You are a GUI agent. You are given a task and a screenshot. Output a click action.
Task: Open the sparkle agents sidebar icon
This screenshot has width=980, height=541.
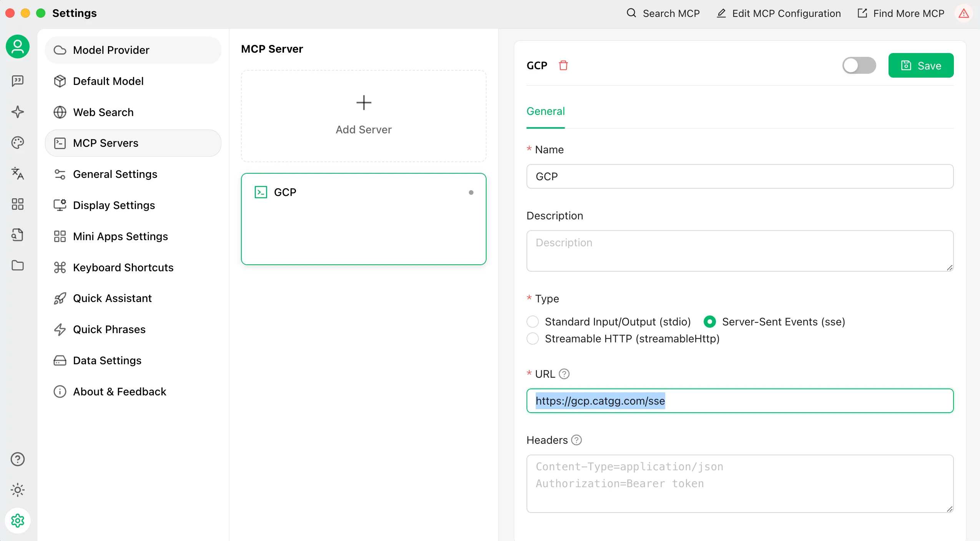18,112
